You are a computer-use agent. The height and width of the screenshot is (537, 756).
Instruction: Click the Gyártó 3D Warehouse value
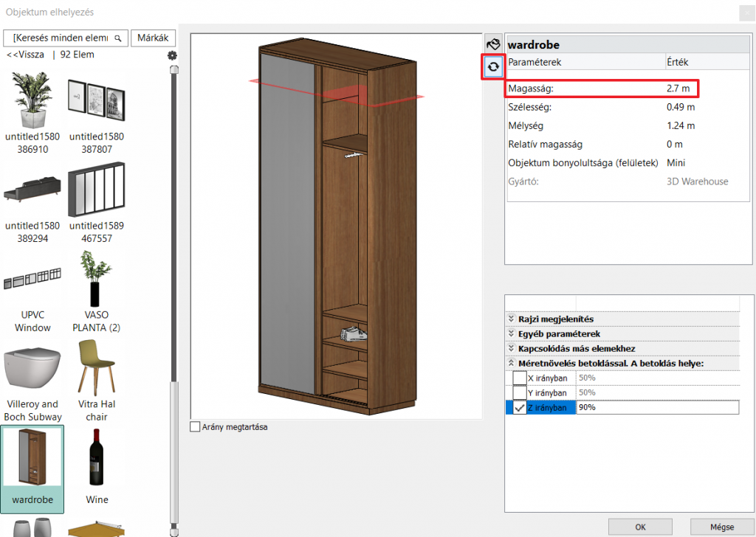pyautogui.click(x=697, y=181)
